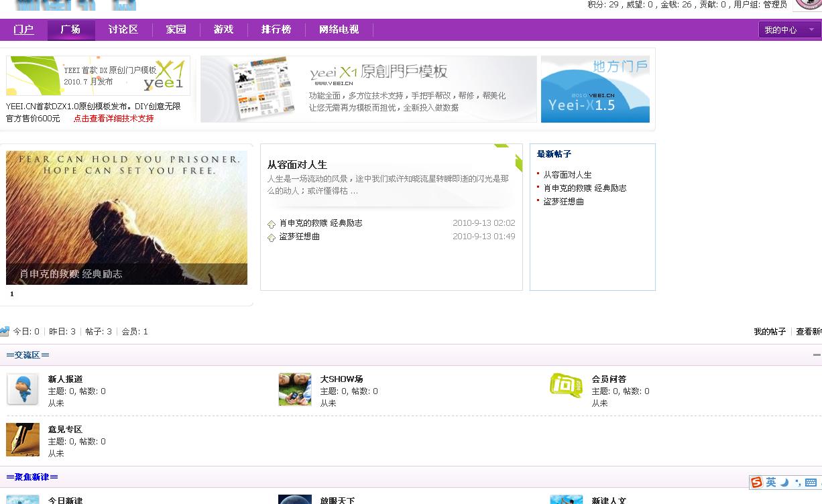The width and height of the screenshot is (822, 504).
Task: Select the 广场 navigation tab
Action: pos(70,29)
